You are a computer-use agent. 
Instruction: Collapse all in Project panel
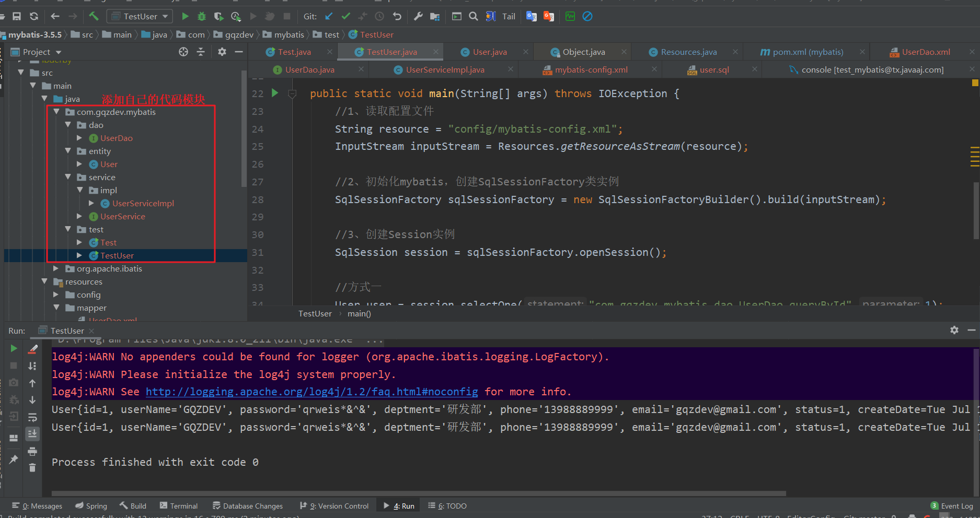(x=201, y=52)
